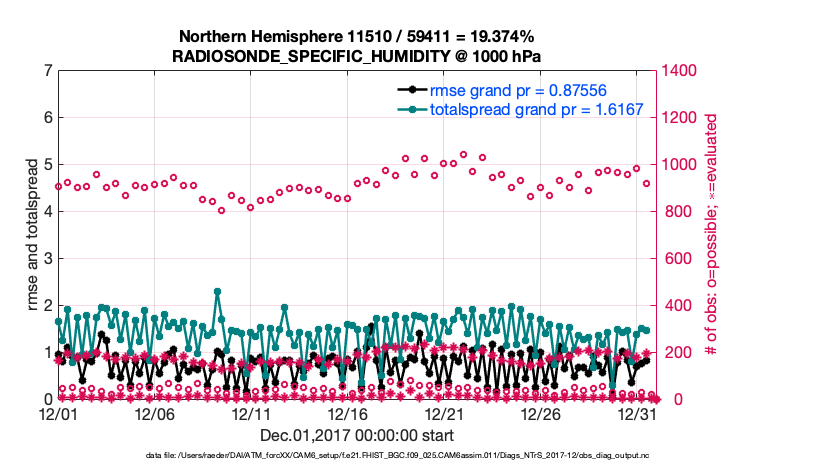The width and height of the screenshot is (830, 470).
Task: Click the 12/21 x-axis tick label
Action: tap(445, 414)
